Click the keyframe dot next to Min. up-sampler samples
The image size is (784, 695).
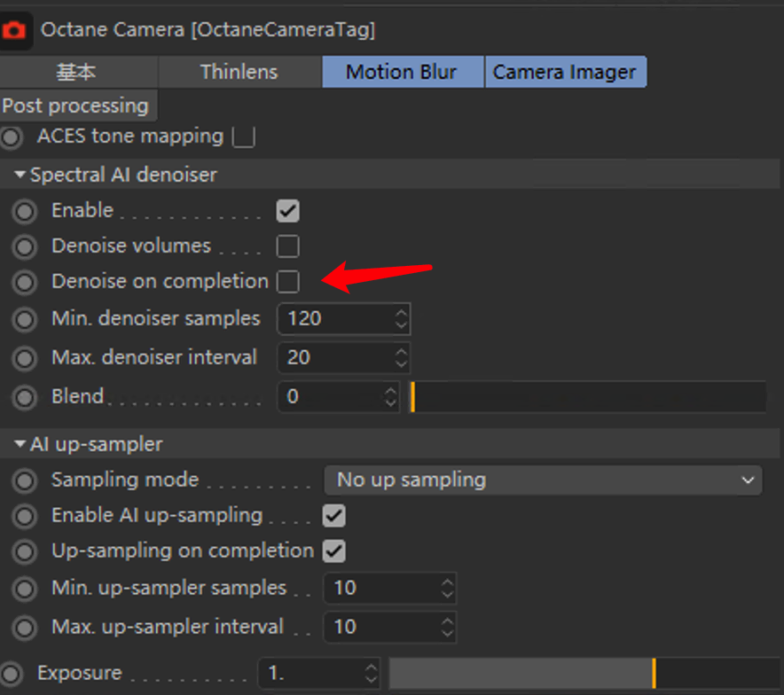point(25,589)
